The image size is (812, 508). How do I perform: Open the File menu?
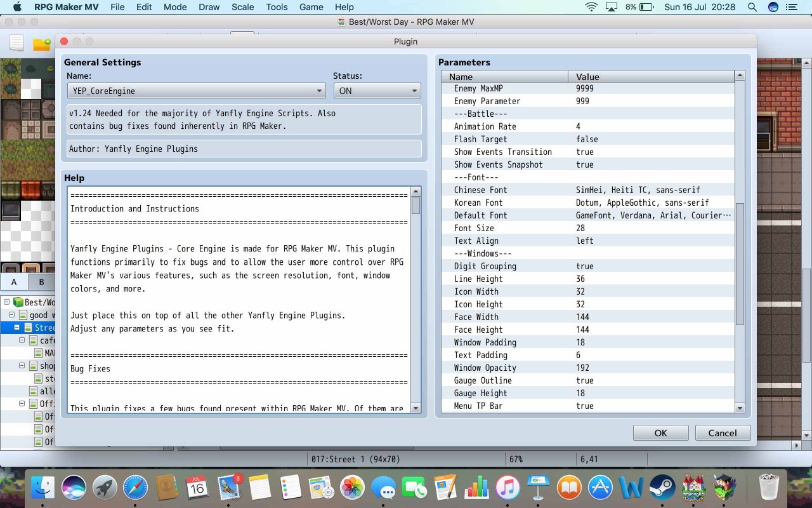point(117,7)
